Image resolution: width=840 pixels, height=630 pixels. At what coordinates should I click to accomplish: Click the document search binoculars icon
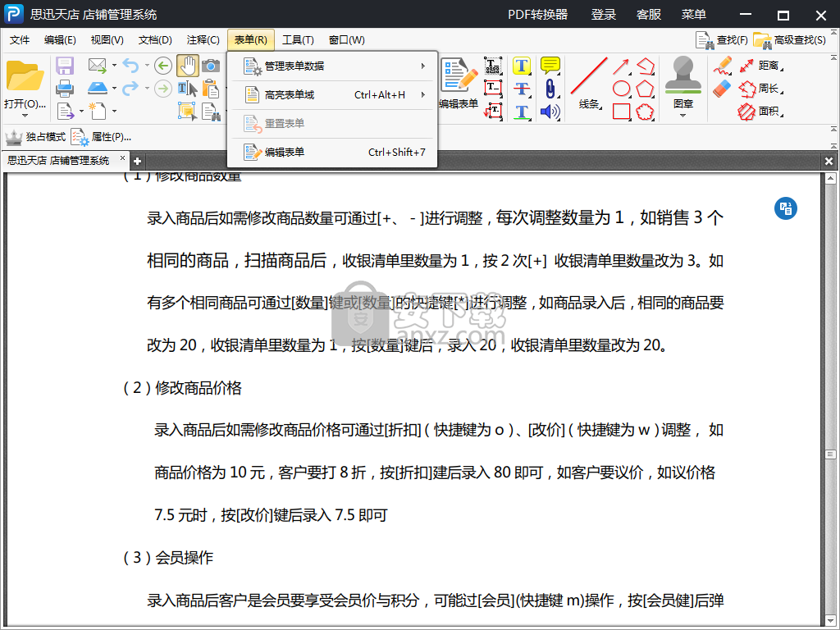(x=211, y=112)
